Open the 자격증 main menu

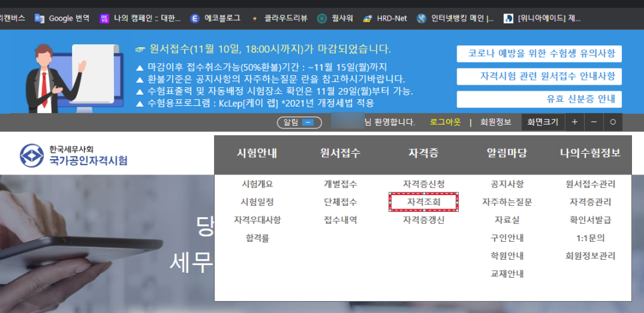pyautogui.click(x=423, y=153)
